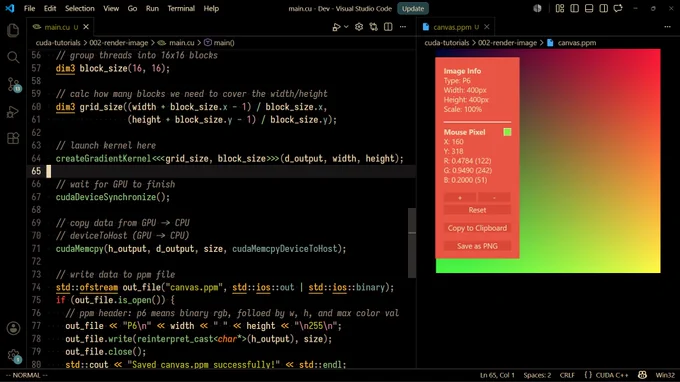The height and width of the screenshot is (382, 680).
Task: Click the plus zoom-in button
Action: click(460, 198)
